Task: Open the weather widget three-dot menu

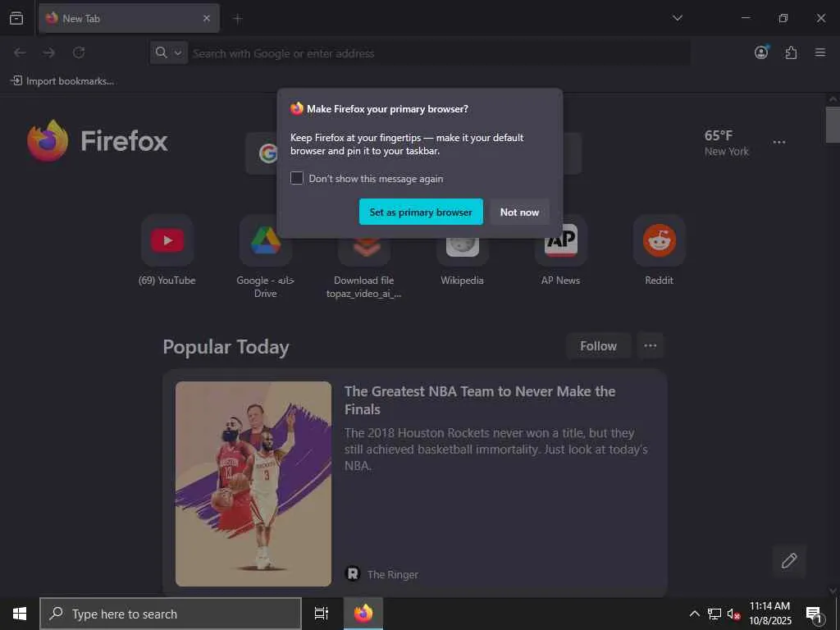Action: click(x=779, y=143)
